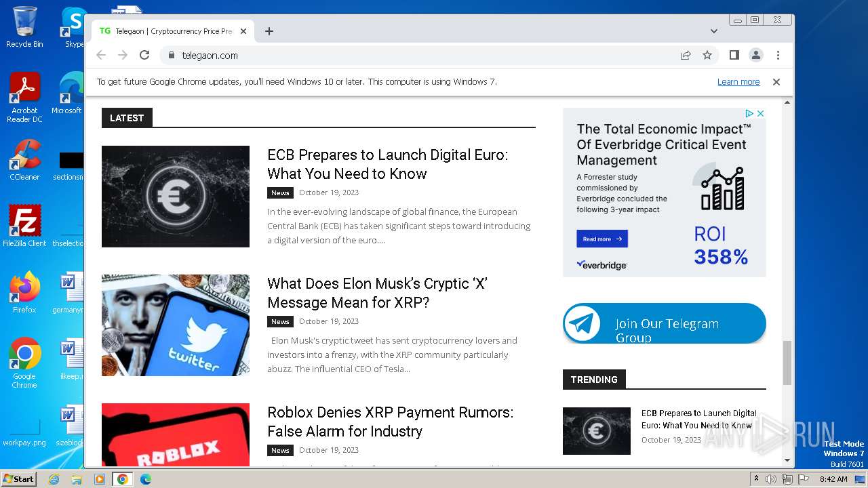
Task: Open the Twitter phone article thumbnail
Action: (x=176, y=325)
